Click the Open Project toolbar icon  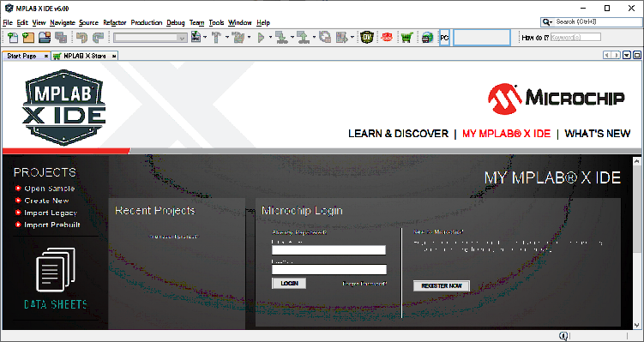coord(45,38)
